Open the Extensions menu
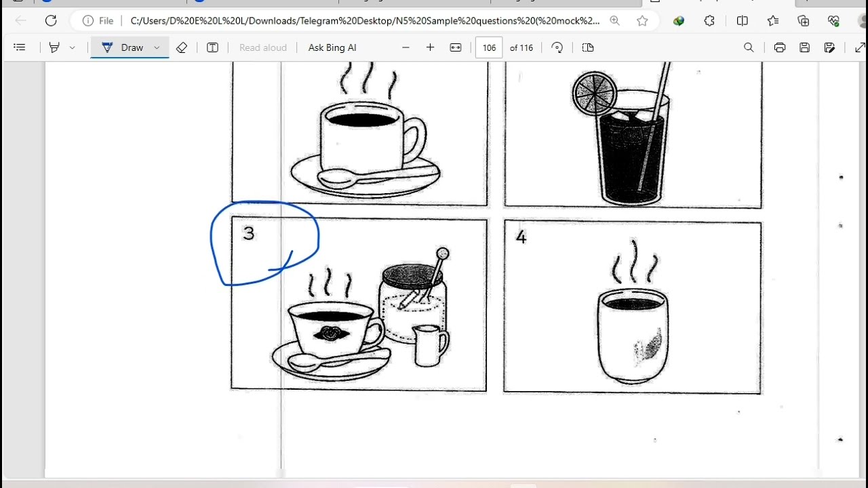Screen dimensions: 868x488 click(x=709, y=20)
